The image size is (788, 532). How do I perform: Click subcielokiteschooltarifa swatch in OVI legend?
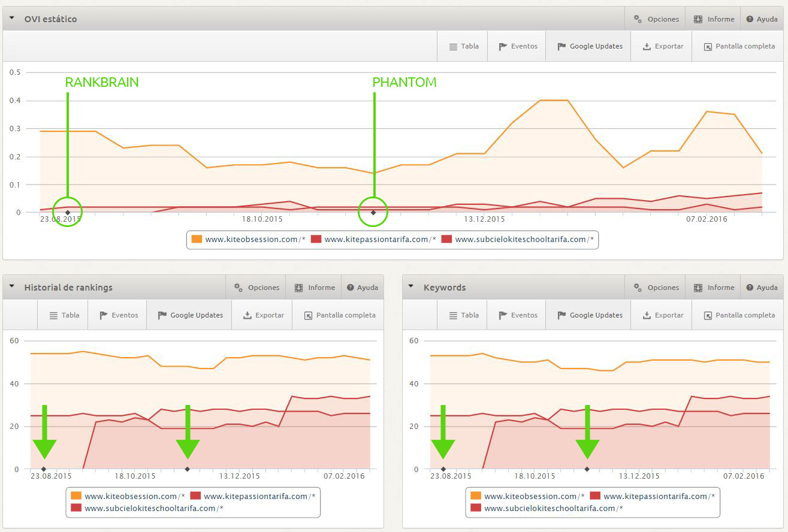click(446, 239)
